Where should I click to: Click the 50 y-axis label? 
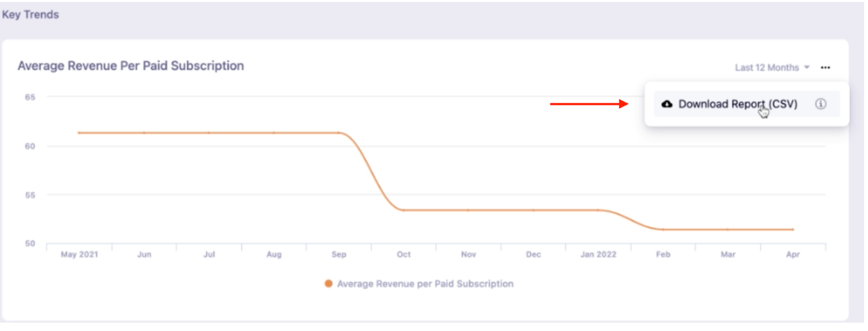click(30, 244)
